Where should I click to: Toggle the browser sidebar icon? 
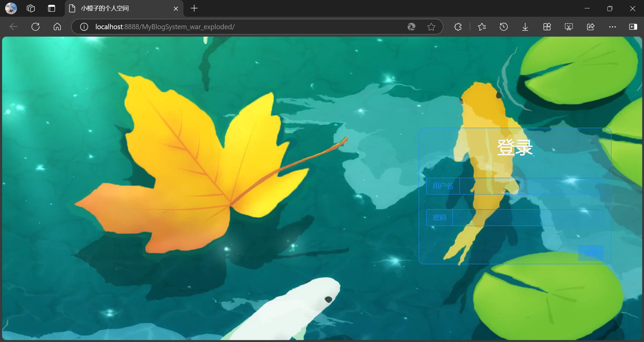[633, 27]
